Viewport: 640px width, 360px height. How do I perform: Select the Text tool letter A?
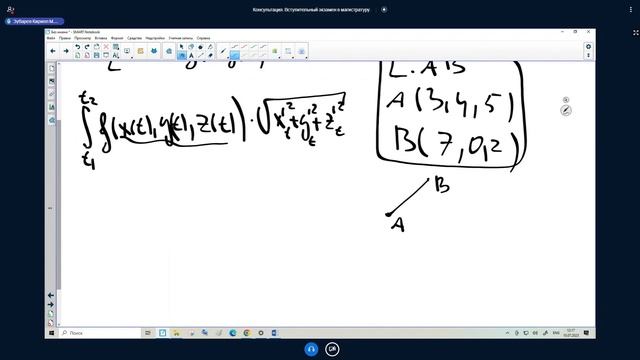(191, 56)
